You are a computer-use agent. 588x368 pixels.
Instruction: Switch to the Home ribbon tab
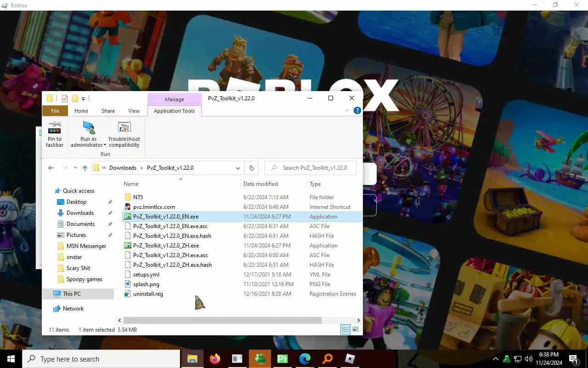(81, 111)
